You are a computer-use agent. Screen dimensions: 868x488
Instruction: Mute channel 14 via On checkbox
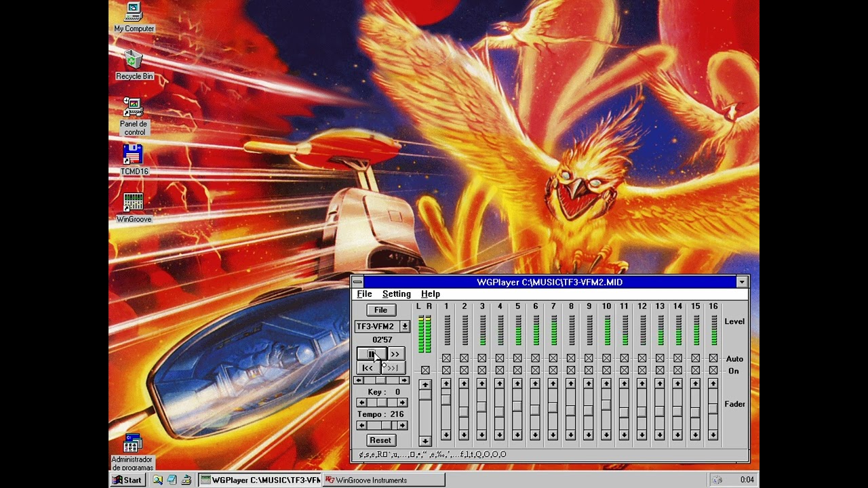point(677,370)
